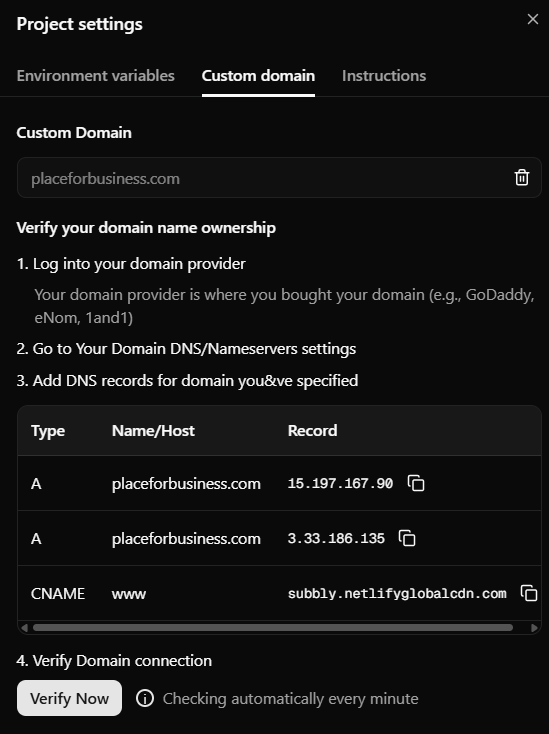Open the Instructions tab

384,76
